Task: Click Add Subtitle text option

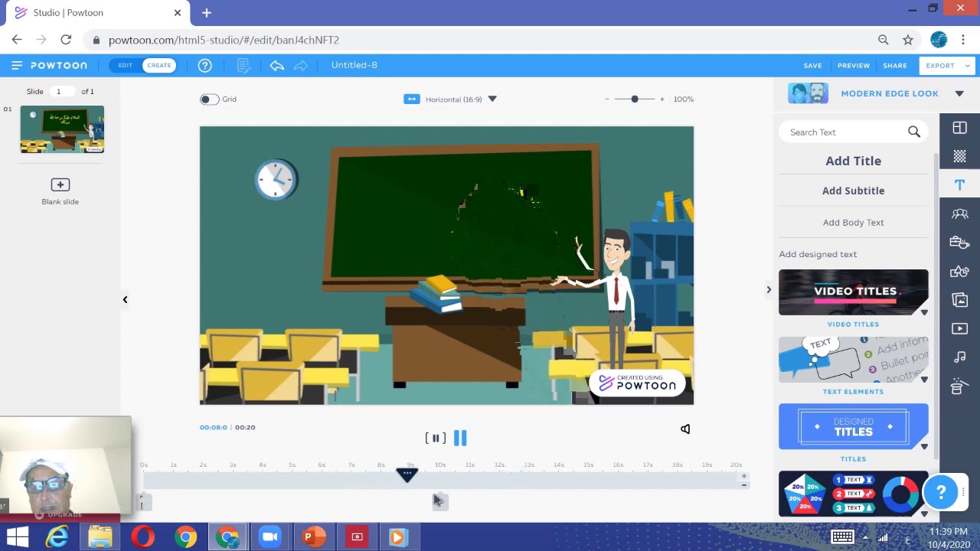Action: 853,191
